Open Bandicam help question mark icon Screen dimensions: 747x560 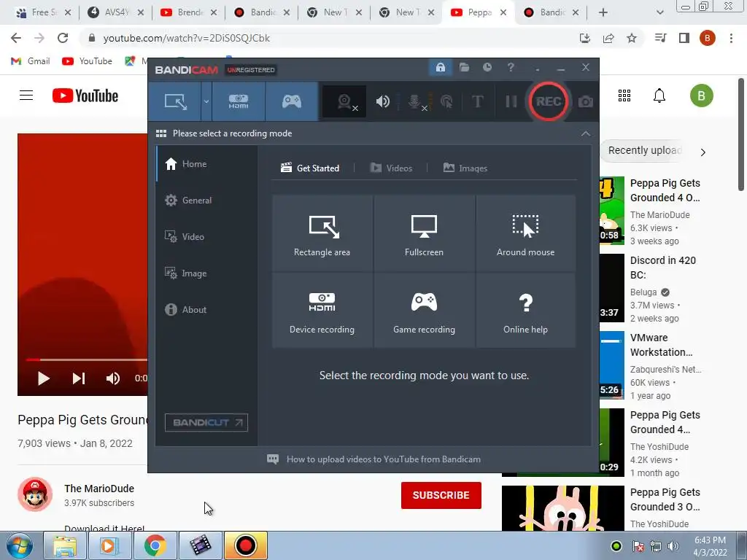coord(511,67)
